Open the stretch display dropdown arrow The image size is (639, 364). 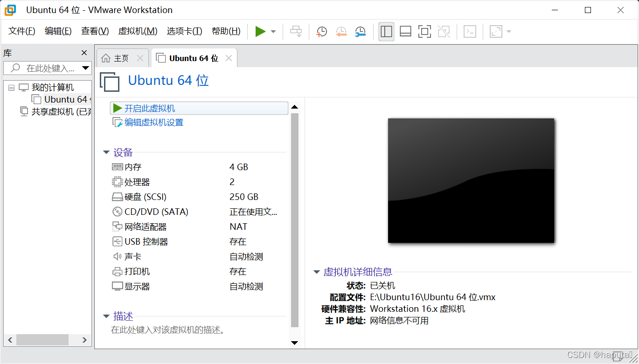(x=509, y=32)
